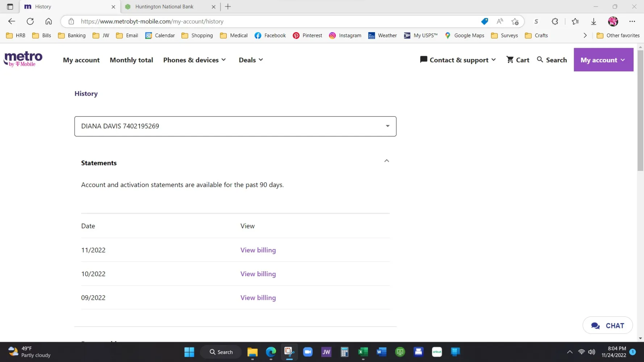Switch to the Huntington National Bank tab

pos(164,7)
